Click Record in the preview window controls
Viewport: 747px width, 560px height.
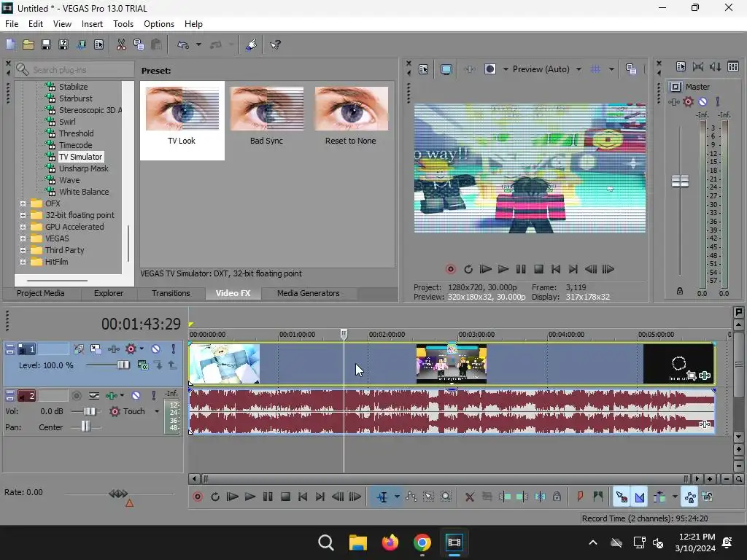coord(450,269)
